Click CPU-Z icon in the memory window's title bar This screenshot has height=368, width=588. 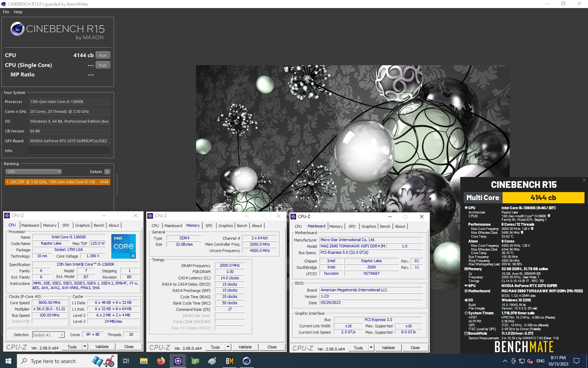150,216
